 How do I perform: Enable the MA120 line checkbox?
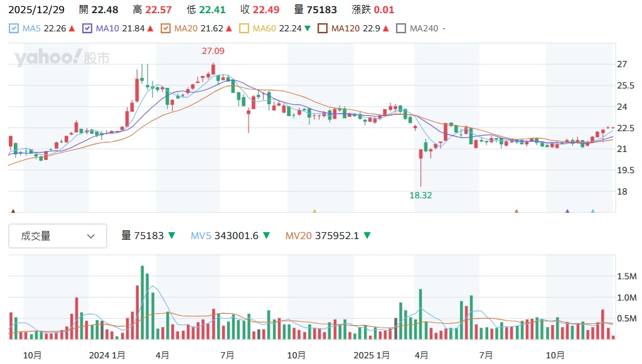[x=323, y=28]
